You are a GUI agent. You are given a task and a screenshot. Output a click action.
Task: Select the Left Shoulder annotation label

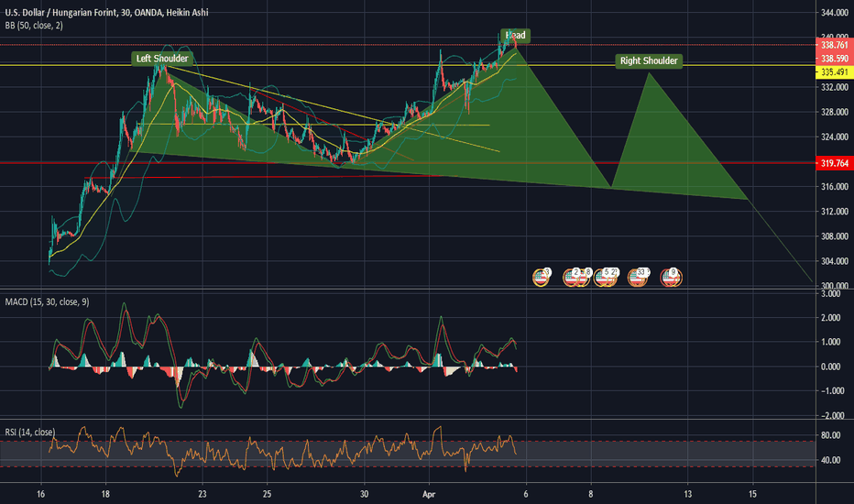162,59
